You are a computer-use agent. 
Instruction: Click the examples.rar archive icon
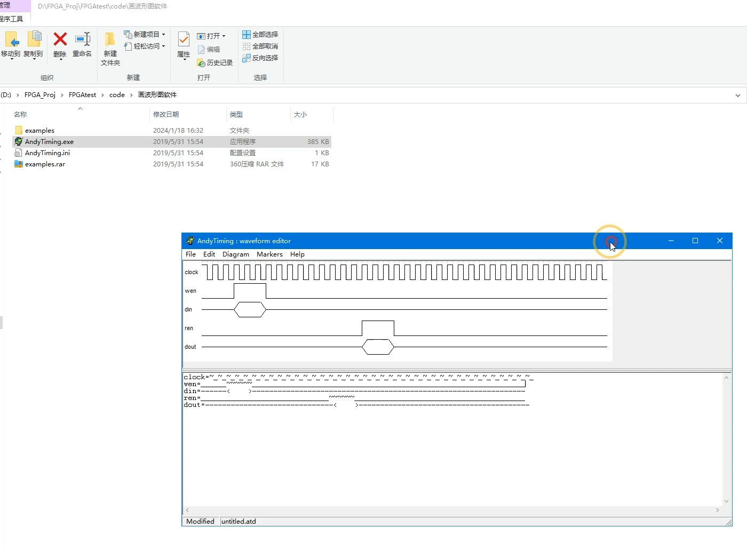tap(19, 164)
